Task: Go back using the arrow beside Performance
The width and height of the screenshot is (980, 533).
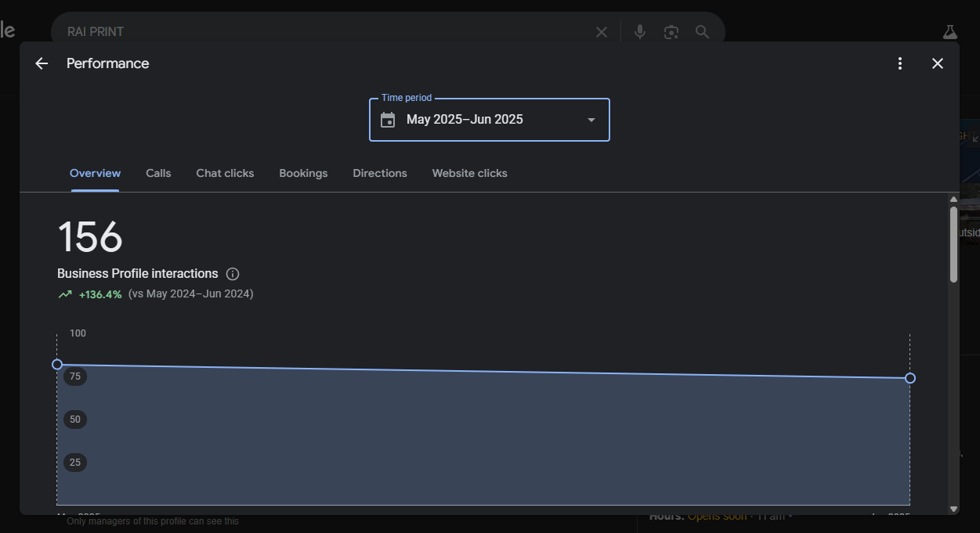Action: (42, 63)
